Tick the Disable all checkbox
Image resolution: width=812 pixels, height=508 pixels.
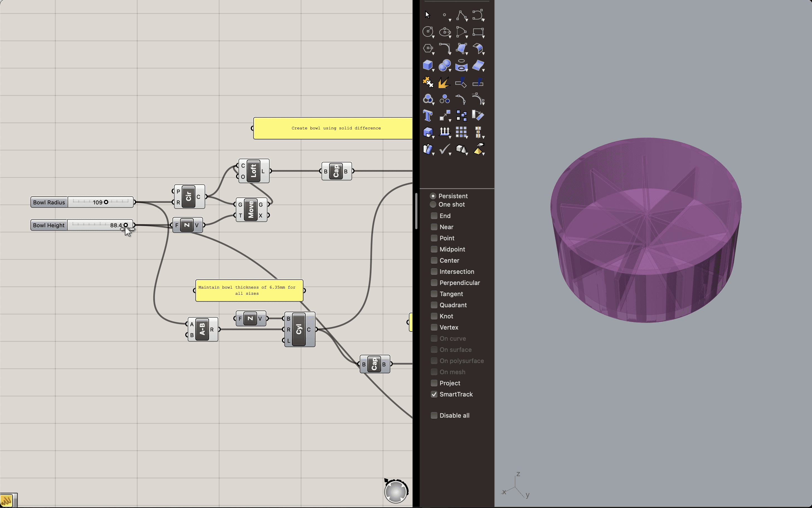[434, 416]
